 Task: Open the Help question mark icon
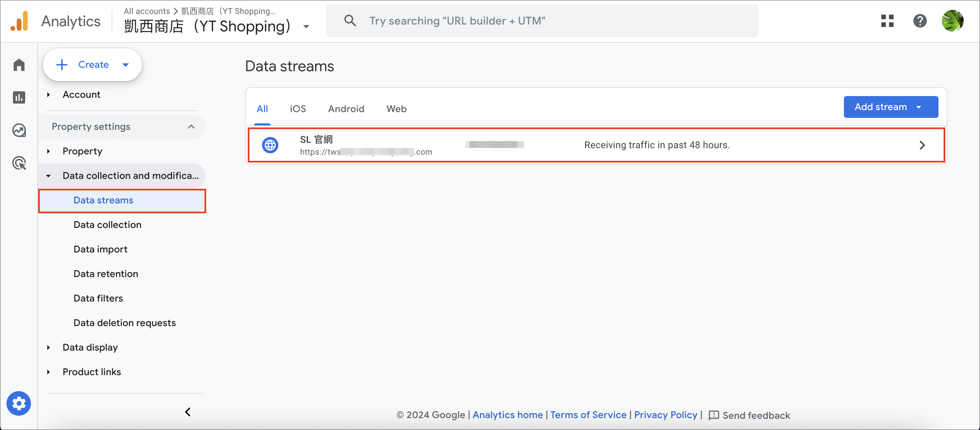pyautogui.click(x=920, y=21)
